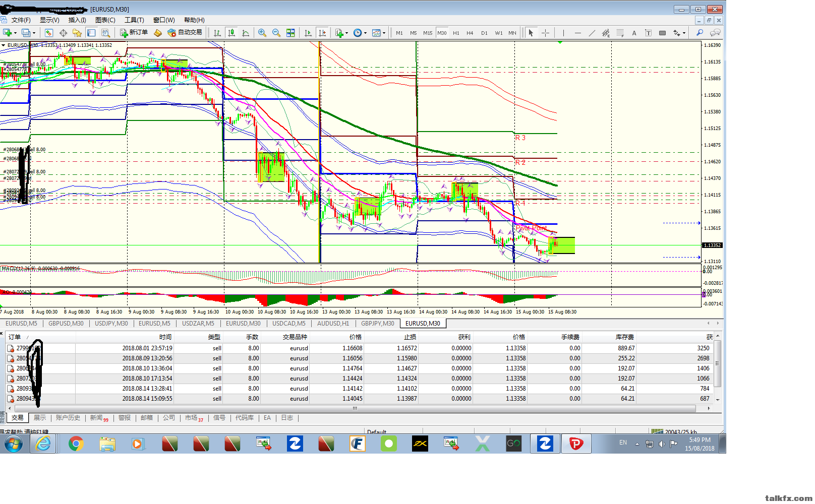Switch to the GBPUSD,M30 chart tab
This screenshot has width=815, height=504.
pyautogui.click(x=66, y=324)
